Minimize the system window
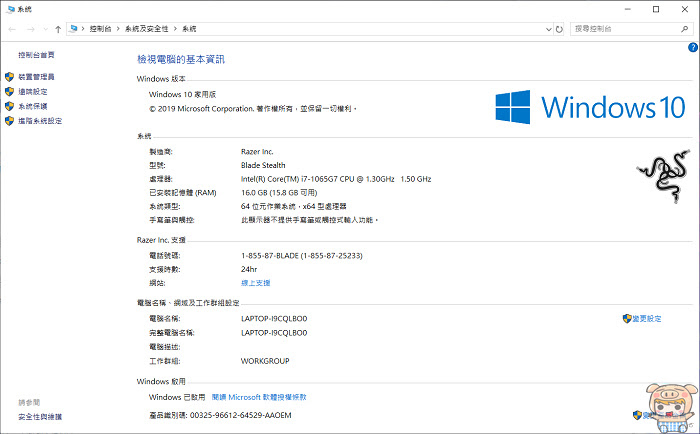 click(x=628, y=9)
